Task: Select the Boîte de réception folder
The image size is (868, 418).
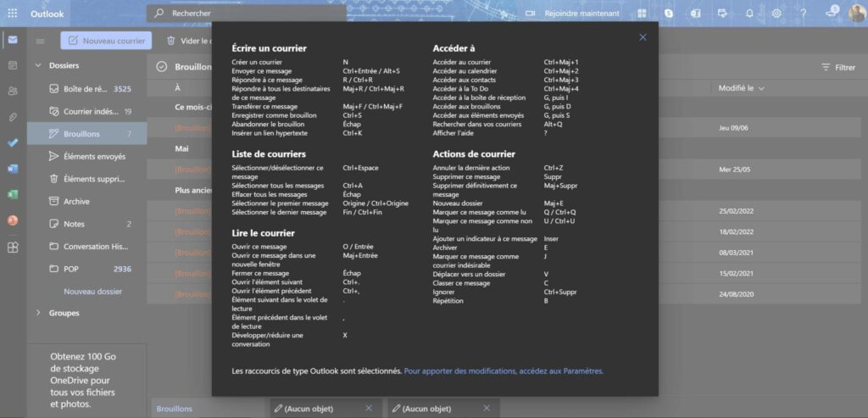Action: [87, 89]
